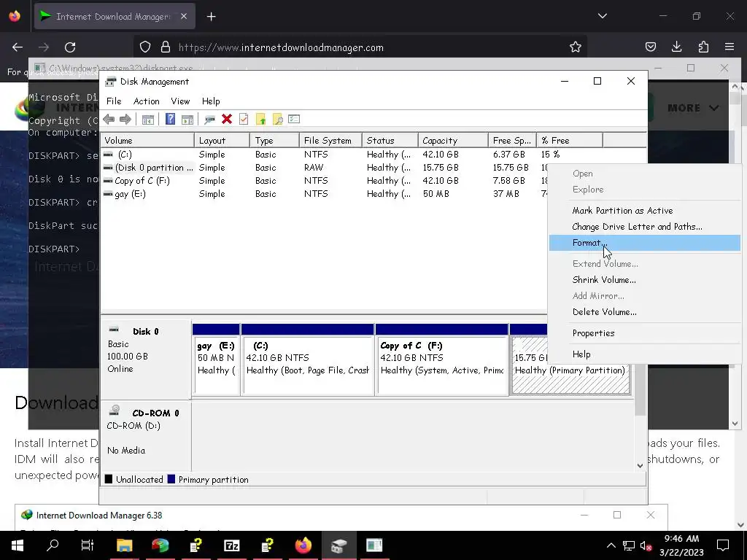Open Firefox tab list dropdown chevron
The image size is (747, 560).
pos(602,16)
